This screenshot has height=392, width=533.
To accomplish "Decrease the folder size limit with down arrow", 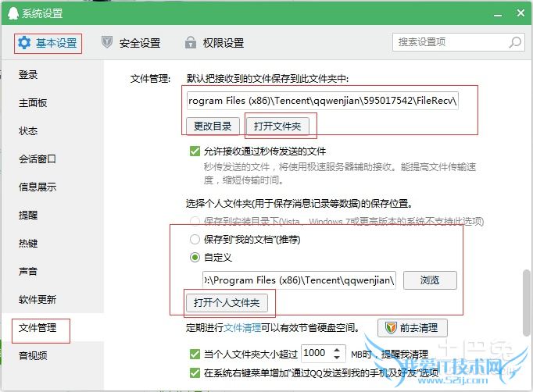I will coord(337,357).
